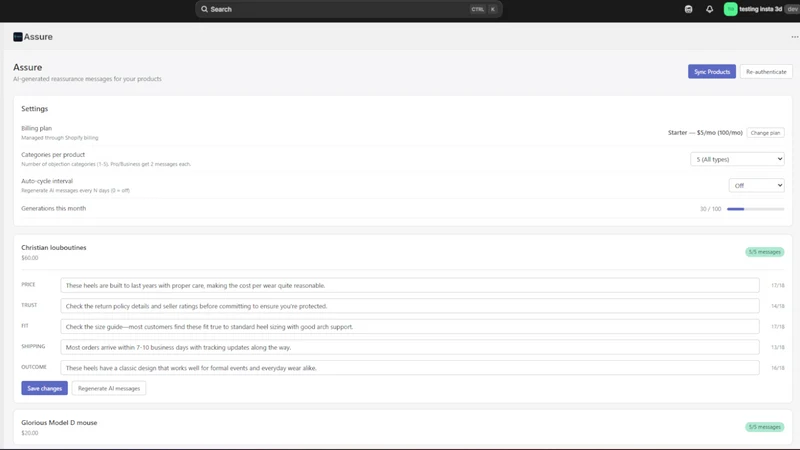This screenshot has width=800, height=450.
Task: Edit the OUTCOME message field
Action: click(409, 368)
